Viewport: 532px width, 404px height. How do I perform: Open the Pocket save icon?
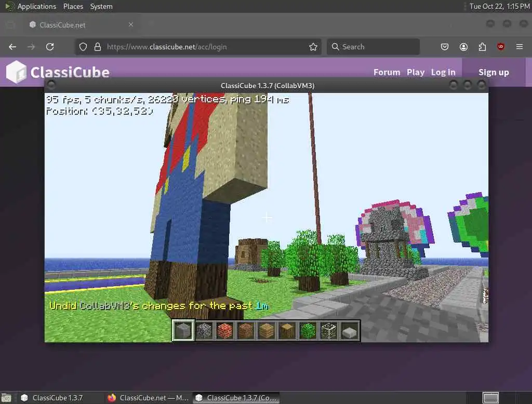[445, 47]
